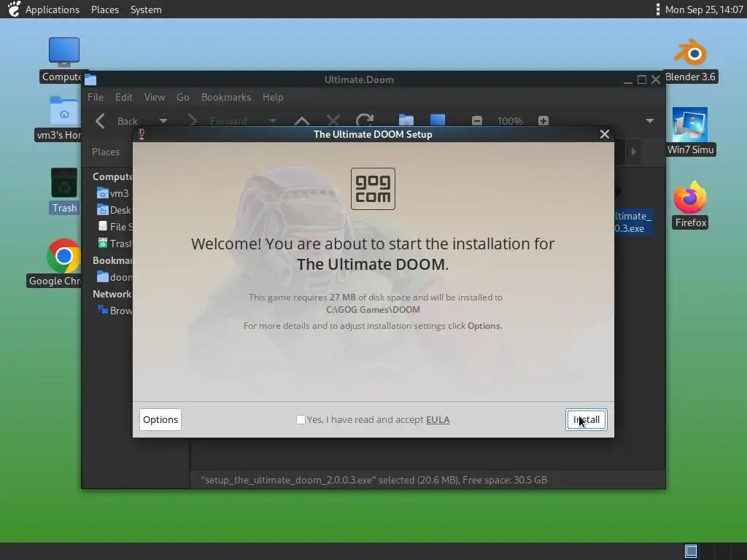The image size is (747, 560).
Task: Open the Applications menu in top panel
Action: [x=52, y=9]
